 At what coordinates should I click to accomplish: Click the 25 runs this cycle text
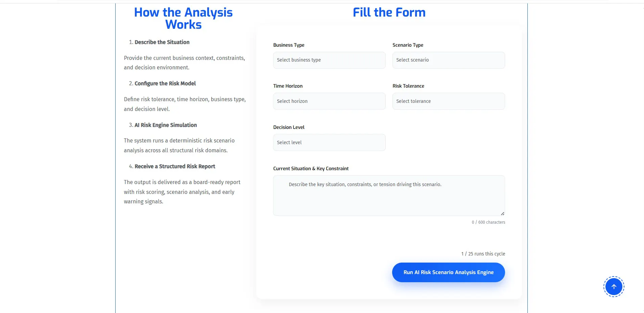coord(483,254)
